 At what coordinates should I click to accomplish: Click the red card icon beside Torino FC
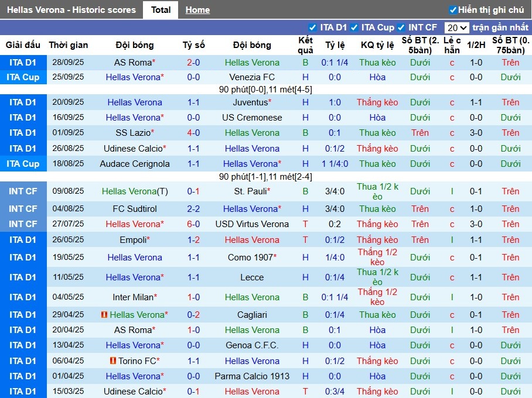pos(113,361)
